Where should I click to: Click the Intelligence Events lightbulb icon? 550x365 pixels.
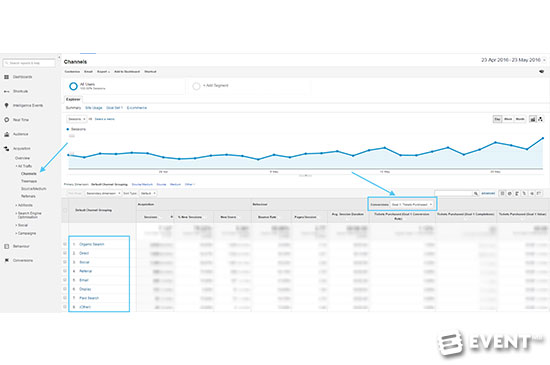click(6, 105)
